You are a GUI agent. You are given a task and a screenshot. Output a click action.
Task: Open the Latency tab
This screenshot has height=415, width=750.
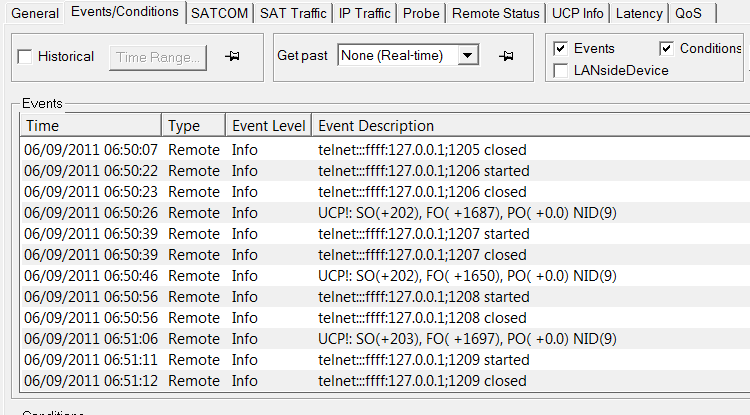pos(639,13)
